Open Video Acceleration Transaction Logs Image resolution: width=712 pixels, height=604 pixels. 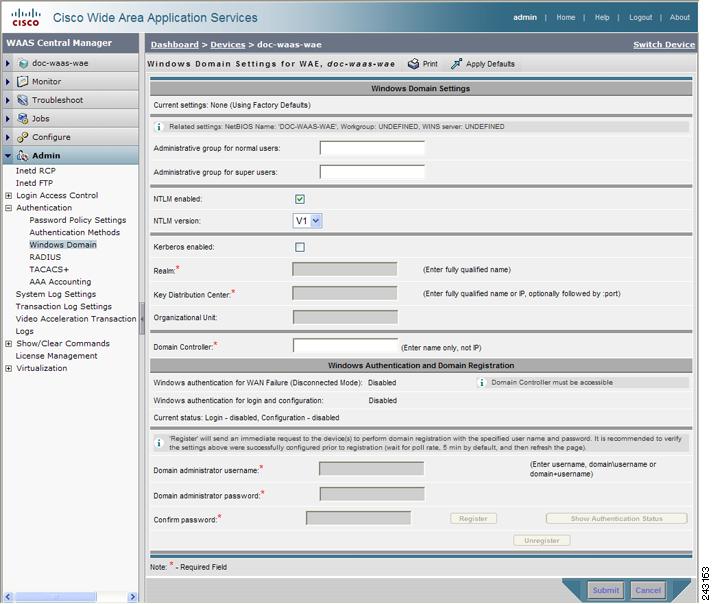(x=75, y=325)
